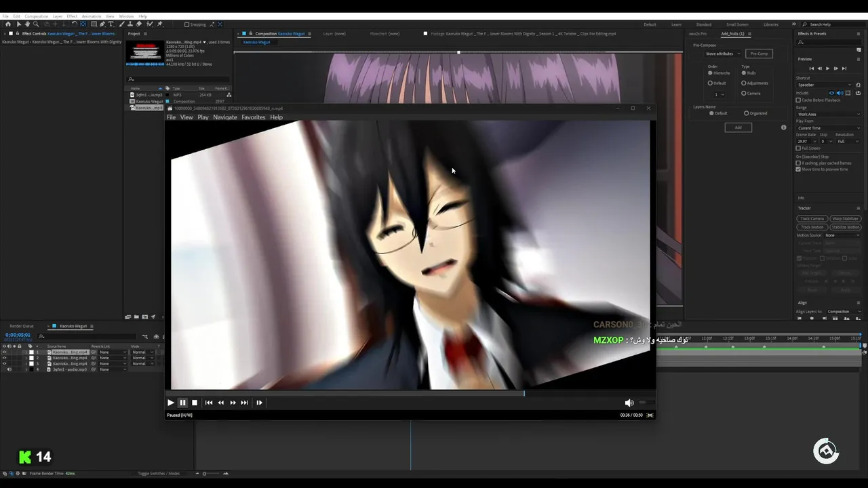868x488 pixels.
Task: Open the media player Favorites menu
Action: tap(254, 117)
